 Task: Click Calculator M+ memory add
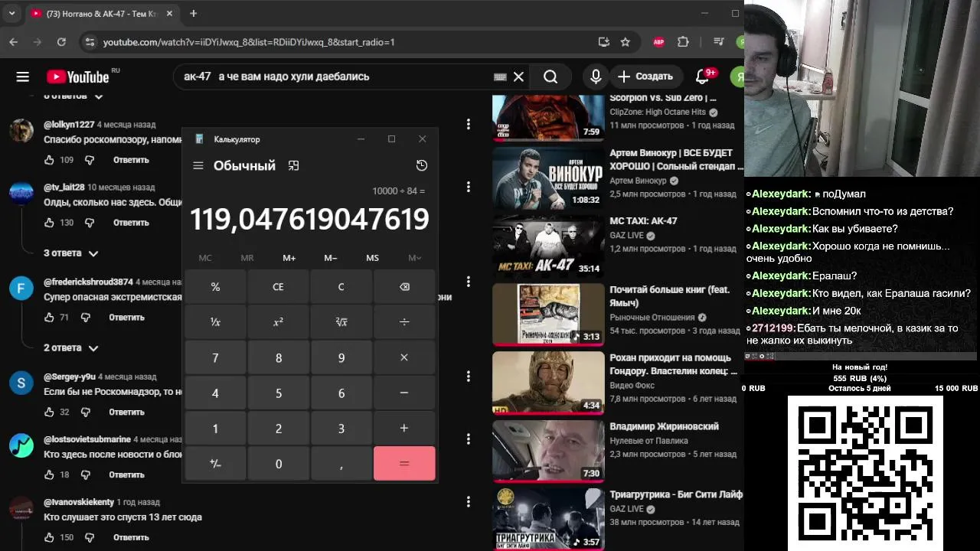click(x=289, y=258)
